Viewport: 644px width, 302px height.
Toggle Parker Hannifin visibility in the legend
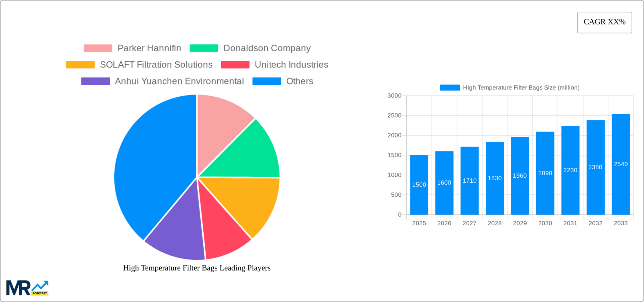[x=149, y=48]
